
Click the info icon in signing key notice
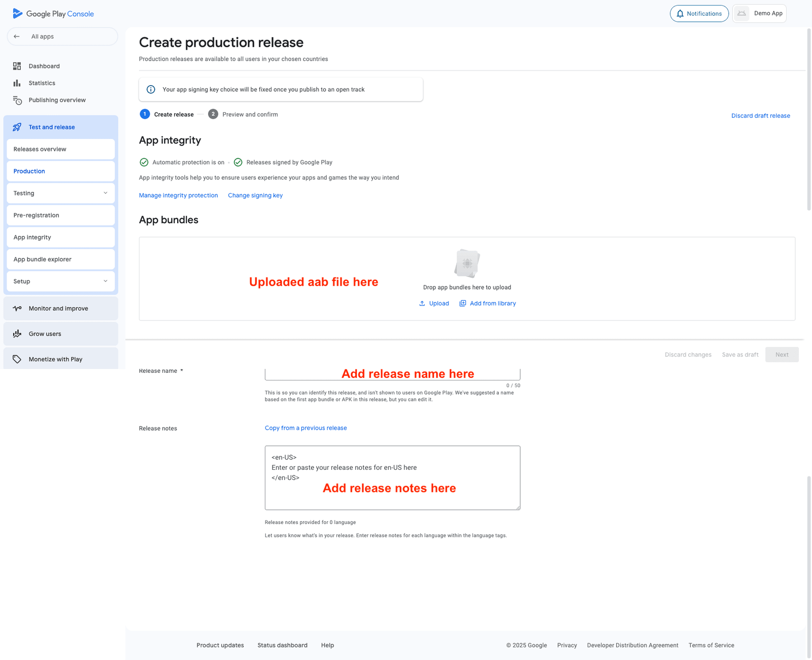(151, 89)
